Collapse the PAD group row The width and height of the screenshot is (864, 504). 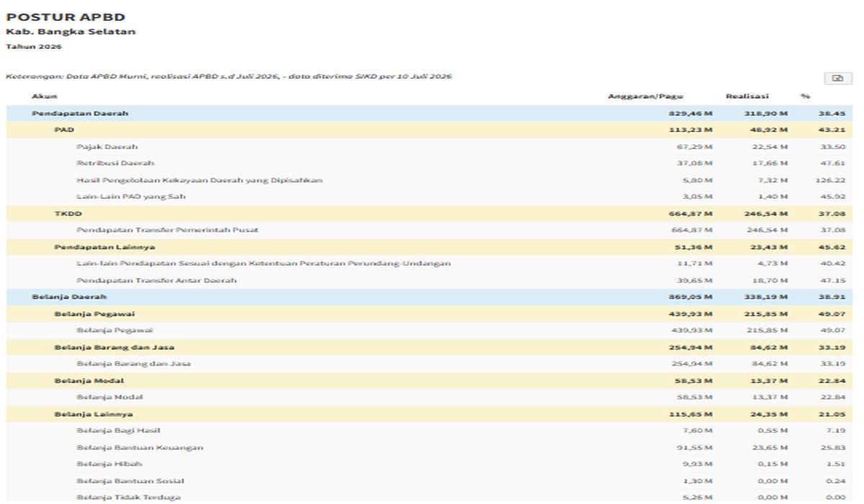(429, 130)
